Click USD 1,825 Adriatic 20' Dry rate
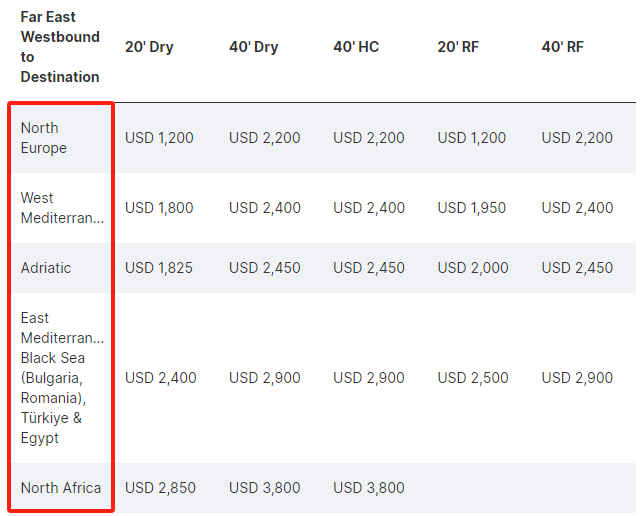Viewport: 640px width, 516px height. tap(159, 268)
